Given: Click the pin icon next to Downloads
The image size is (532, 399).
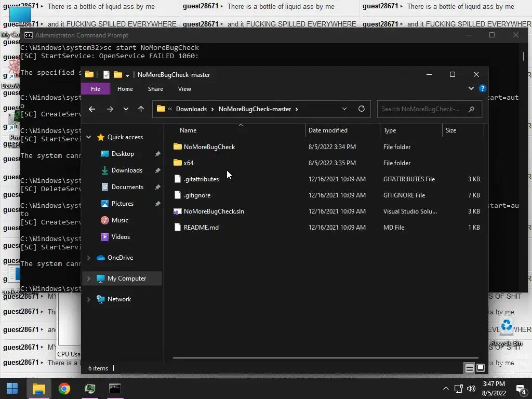Looking at the screenshot, I should tap(157, 170).
